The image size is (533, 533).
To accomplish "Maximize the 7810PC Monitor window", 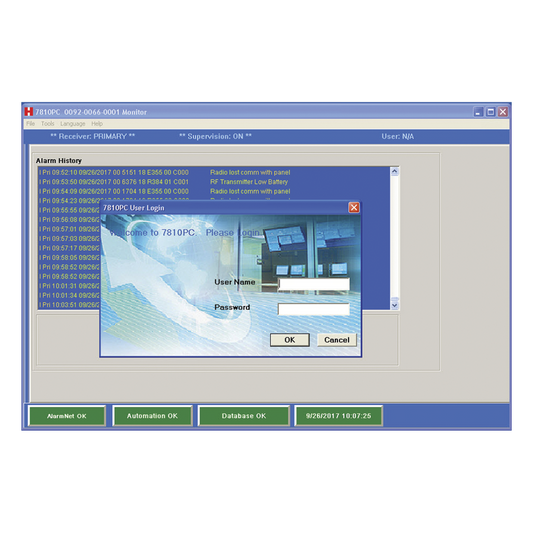I will 491,112.
